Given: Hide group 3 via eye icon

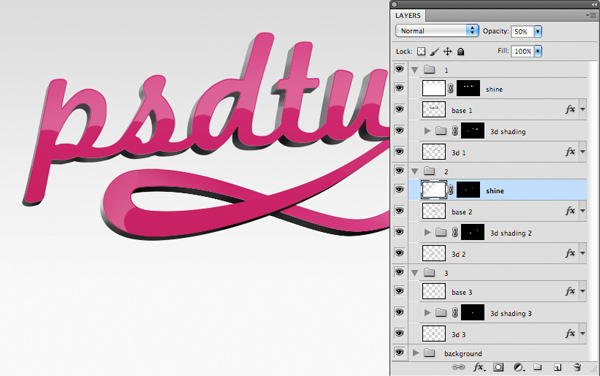Looking at the screenshot, I should tap(399, 272).
